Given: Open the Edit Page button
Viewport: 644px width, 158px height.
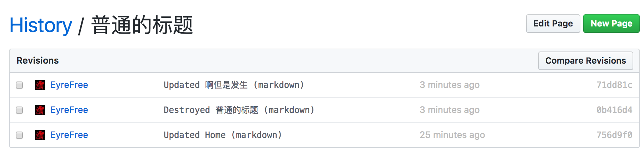Looking at the screenshot, I should [x=553, y=24].
